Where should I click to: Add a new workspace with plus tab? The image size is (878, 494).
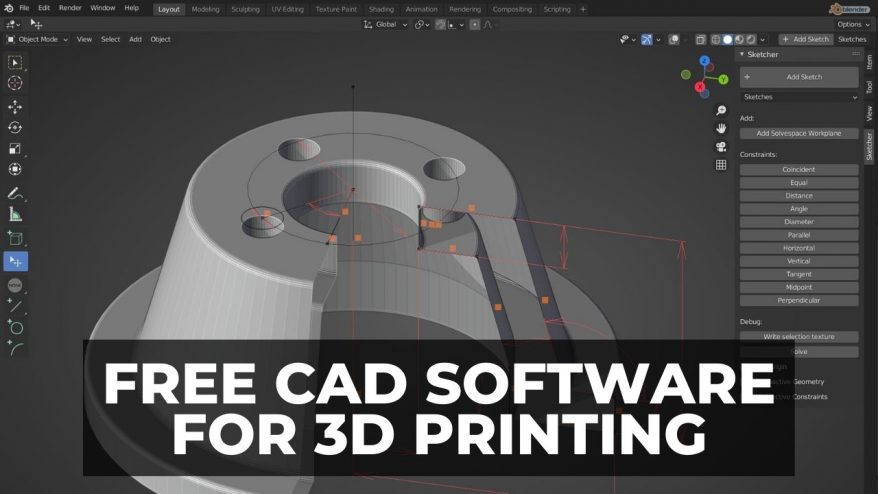[583, 9]
